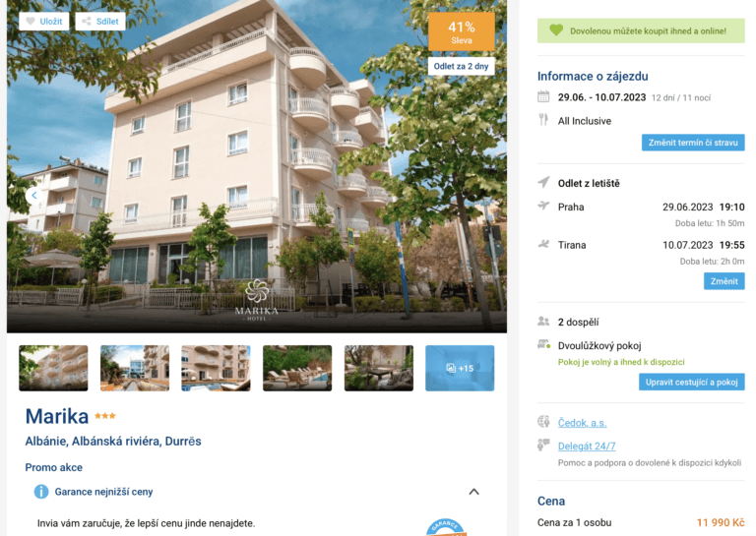Select the first hotel thumbnail photo

[53, 368]
